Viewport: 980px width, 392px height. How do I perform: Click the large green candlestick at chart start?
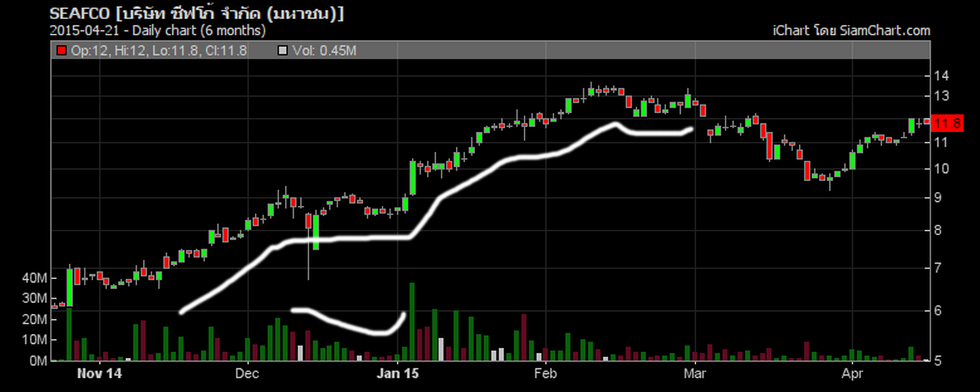click(69, 288)
